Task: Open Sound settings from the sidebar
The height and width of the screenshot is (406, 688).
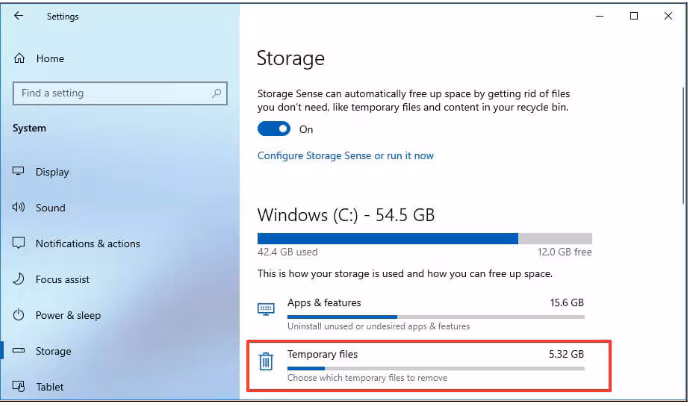Action: [x=50, y=208]
